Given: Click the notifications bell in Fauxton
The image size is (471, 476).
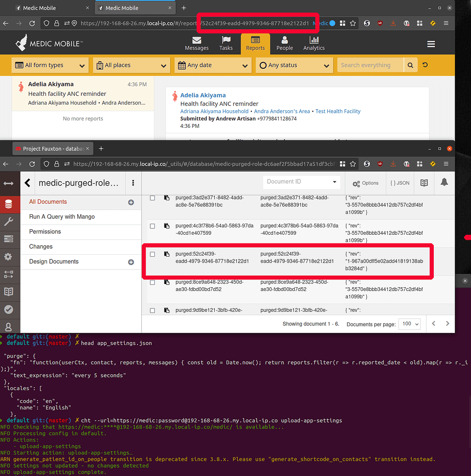Looking at the screenshot, I should [444, 183].
